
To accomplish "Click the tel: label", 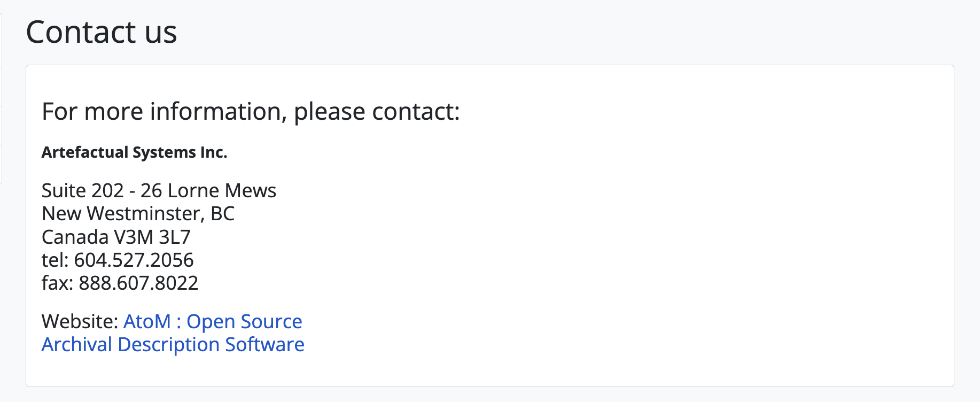I will 55,260.
